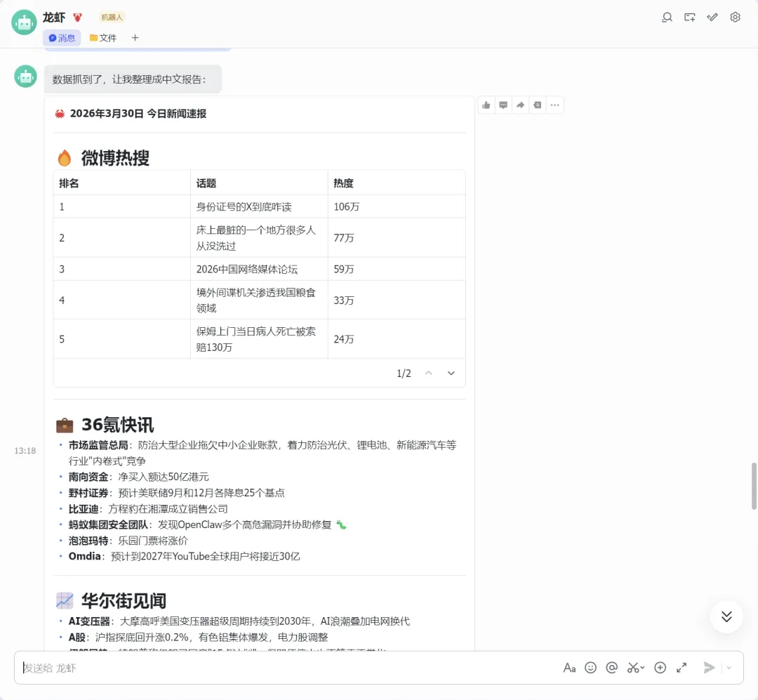758x700 pixels.
Task: Forward the news message with arrow icon
Action: pyautogui.click(x=520, y=105)
